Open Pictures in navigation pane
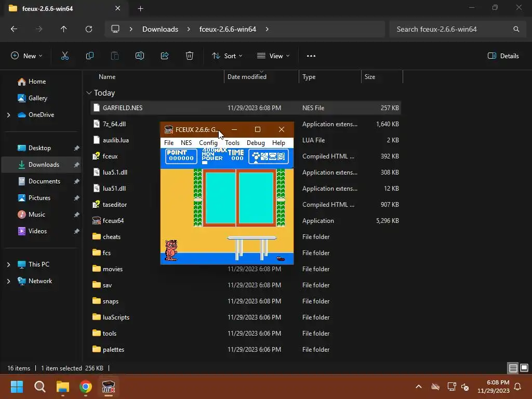The width and height of the screenshot is (532, 399). tap(39, 198)
